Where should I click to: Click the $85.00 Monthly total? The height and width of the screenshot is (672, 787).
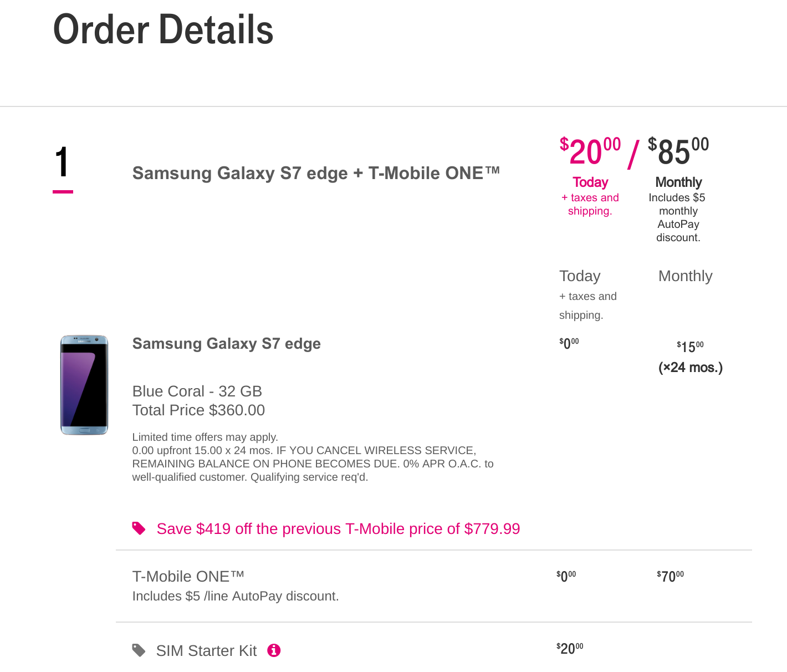pyautogui.click(x=678, y=152)
